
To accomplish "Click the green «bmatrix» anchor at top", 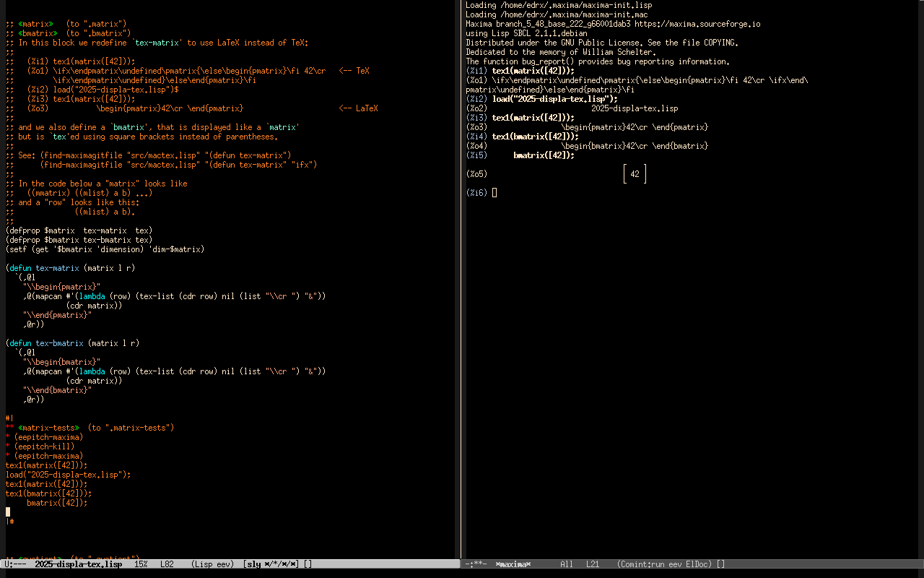I will pos(38,33).
